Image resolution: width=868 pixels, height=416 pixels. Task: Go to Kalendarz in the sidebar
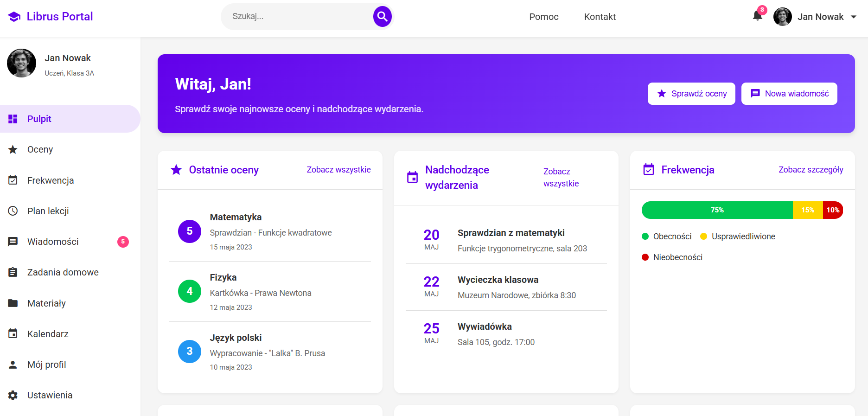pos(48,334)
